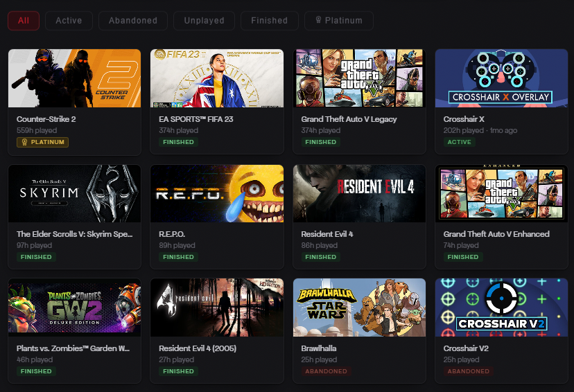Screen dimensions: 574x392
Task: Open Brawlhalla Star Wars cover image
Action: (x=359, y=308)
